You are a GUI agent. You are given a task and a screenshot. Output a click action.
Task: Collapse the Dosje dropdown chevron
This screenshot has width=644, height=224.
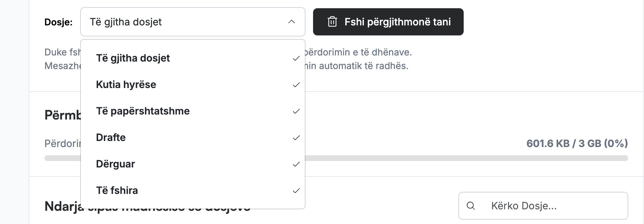[x=292, y=22]
